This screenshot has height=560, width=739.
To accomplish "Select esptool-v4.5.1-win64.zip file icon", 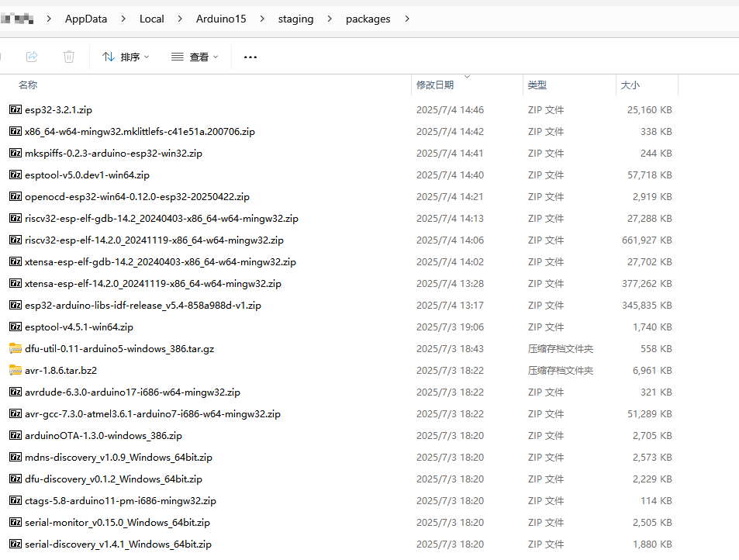I will 16,327.
